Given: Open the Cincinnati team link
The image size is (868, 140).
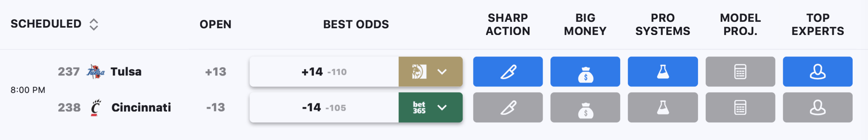Looking at the screenshot, I should 141,107.
